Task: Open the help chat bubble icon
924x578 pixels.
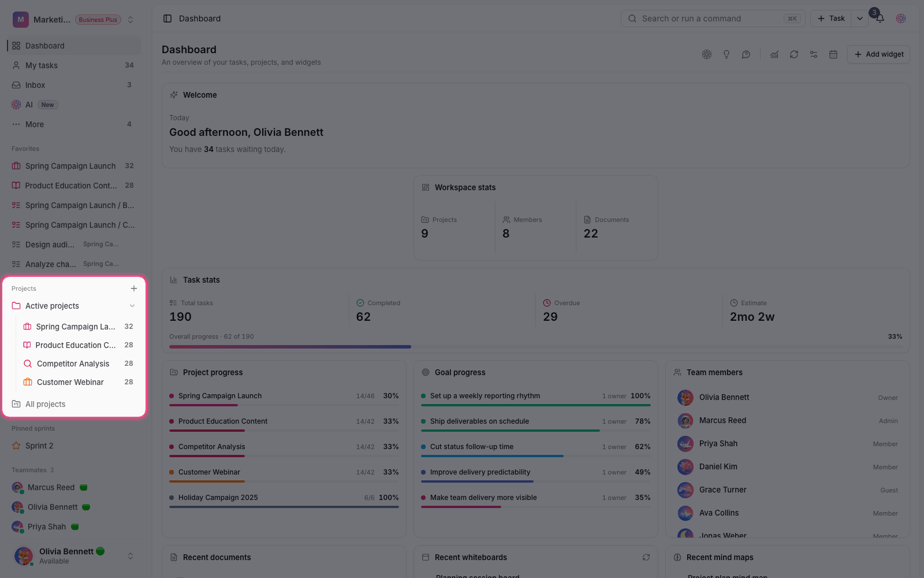Action: [746, 54]
